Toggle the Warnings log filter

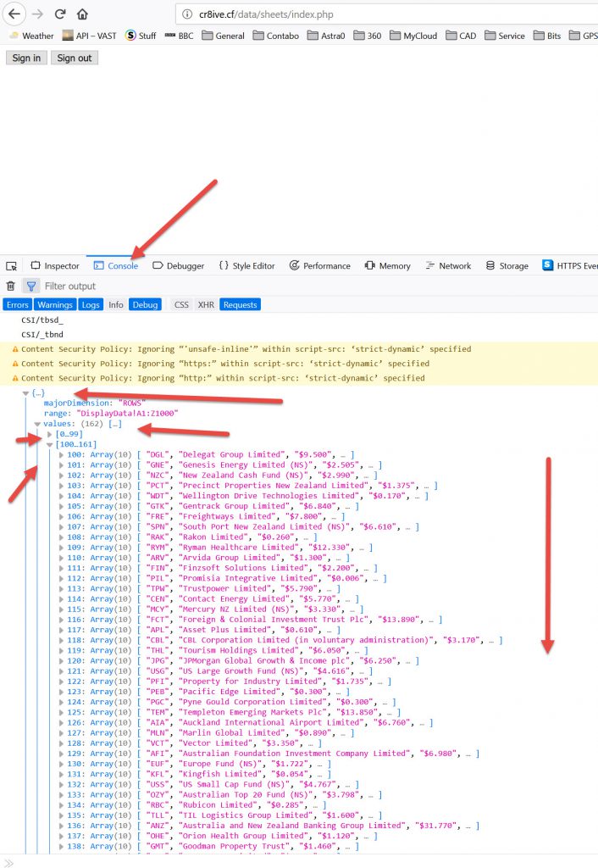tap(55, 304)
